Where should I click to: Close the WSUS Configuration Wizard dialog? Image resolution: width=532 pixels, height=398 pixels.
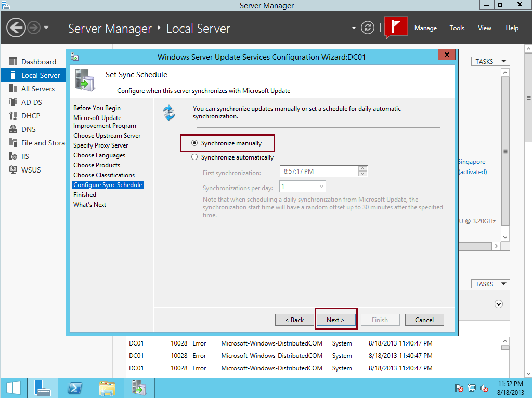pyautogui.click(x=447, y=55)
